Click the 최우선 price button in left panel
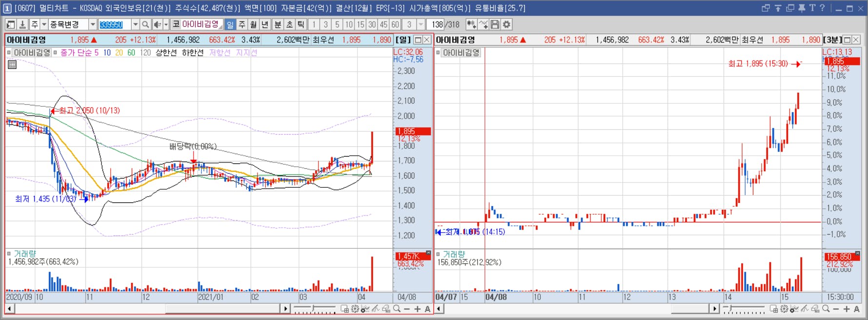The height and width of the screenshot is (320, 868). coord(324,40)
